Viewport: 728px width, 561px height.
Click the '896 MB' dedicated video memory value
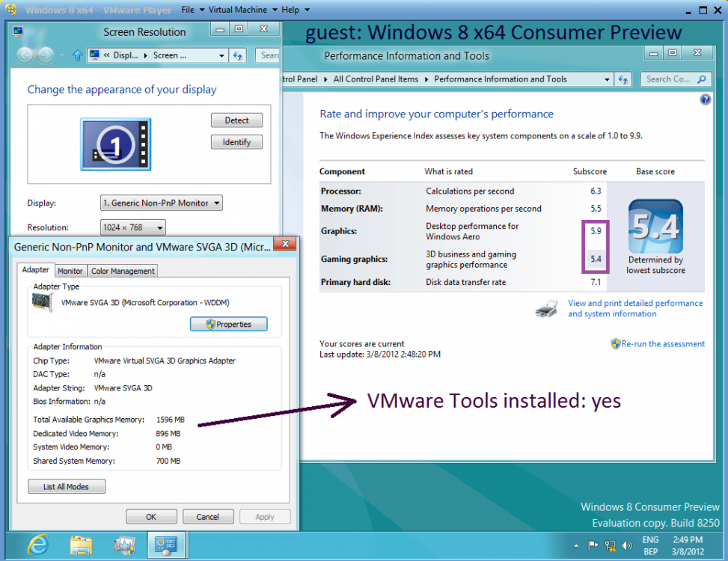168,433
